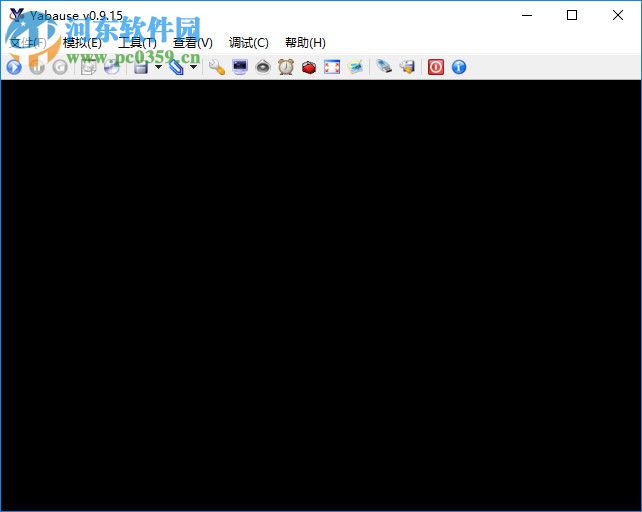
Task: Open Settings with the wrench icon
Action: coord(217,67)
